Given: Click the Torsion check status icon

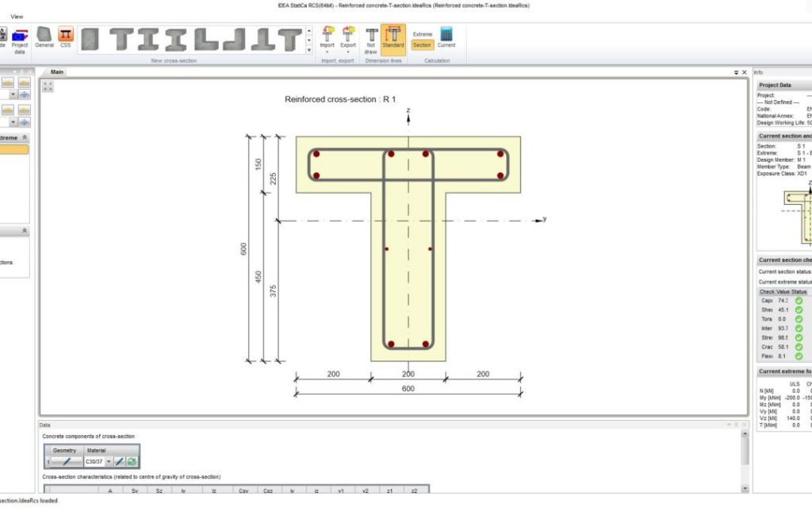Looking at the screenshot, I should pyautogui.click(x=799, y=319).
